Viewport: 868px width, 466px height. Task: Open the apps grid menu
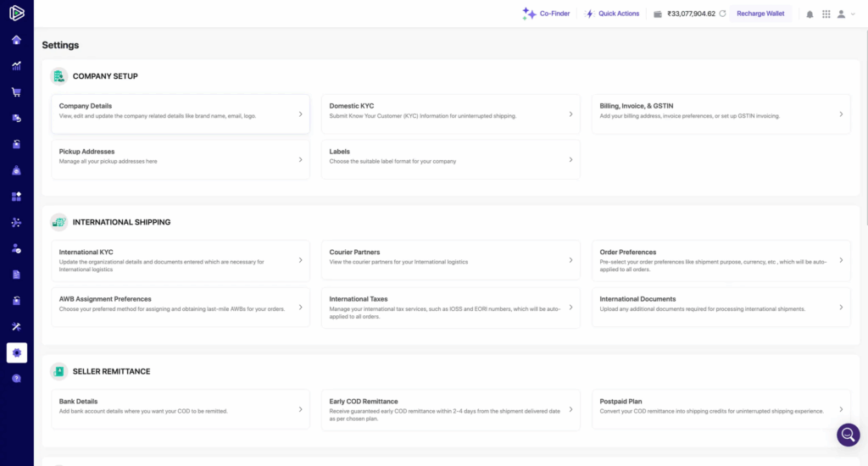tap(826, 14)
